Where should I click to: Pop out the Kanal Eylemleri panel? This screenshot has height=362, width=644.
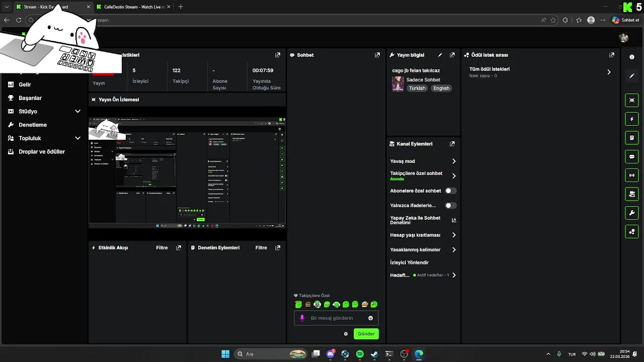pyautogui.click(x=452, y=144)
